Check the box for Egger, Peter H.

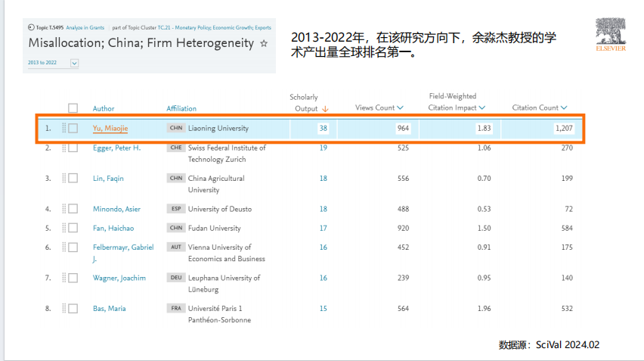point(73,148)
